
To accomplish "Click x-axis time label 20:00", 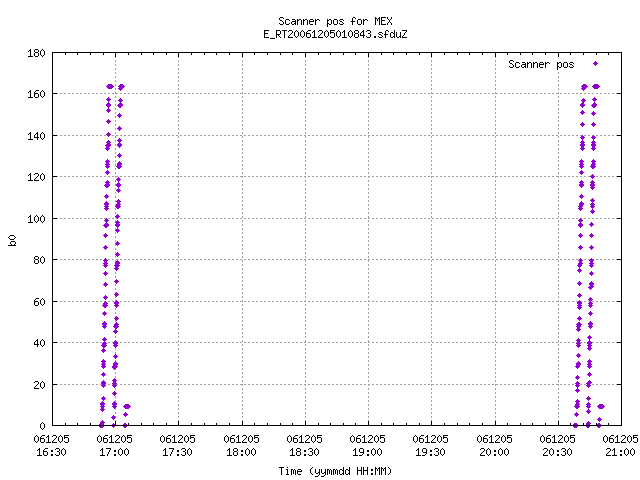I will [494, 453].
